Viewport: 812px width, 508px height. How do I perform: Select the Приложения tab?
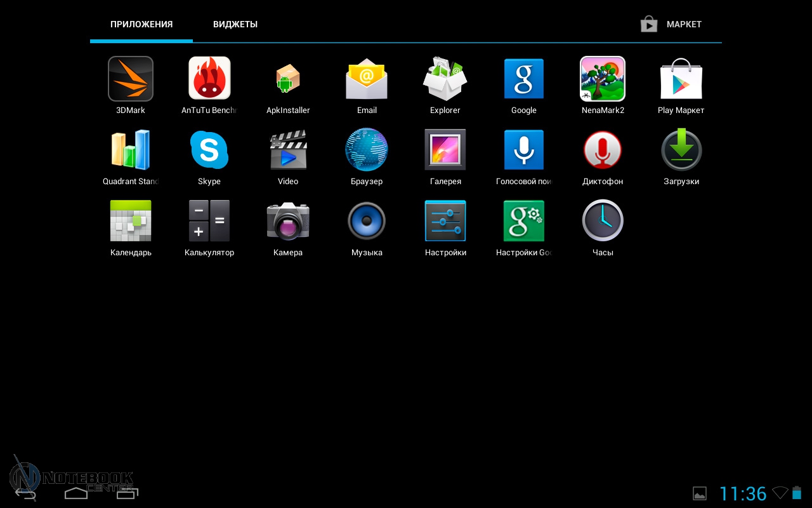click(x=141, y=25)
